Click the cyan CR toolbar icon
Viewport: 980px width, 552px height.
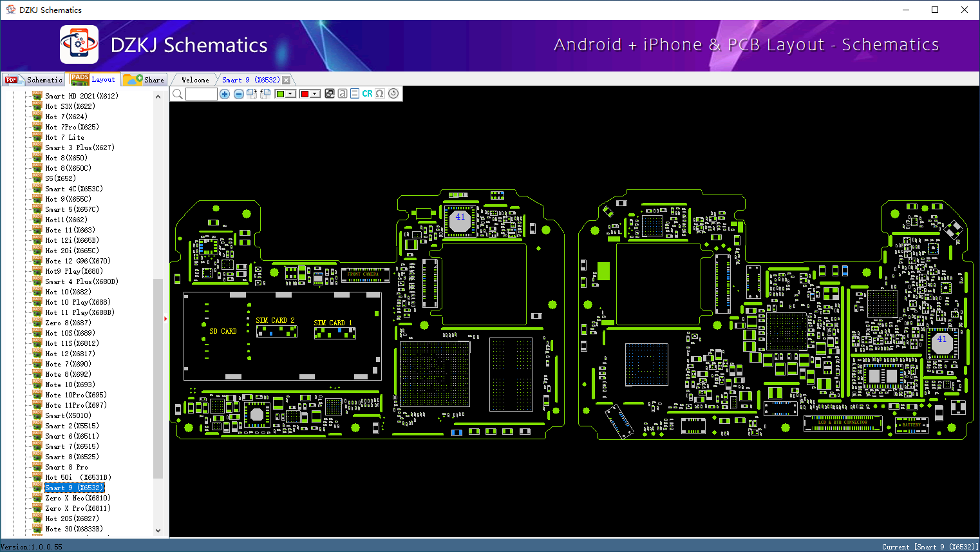(x=367, y=93)
